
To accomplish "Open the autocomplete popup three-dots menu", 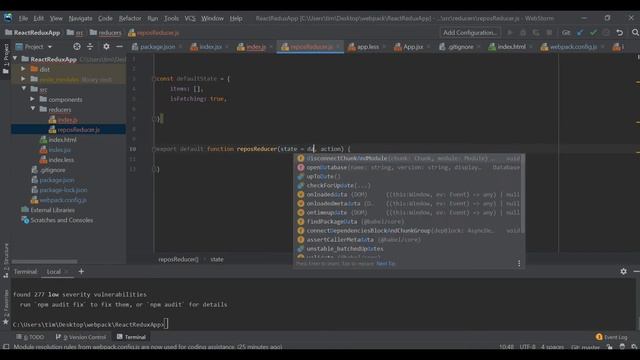I will pyautogui.click(x=519, y=264).
